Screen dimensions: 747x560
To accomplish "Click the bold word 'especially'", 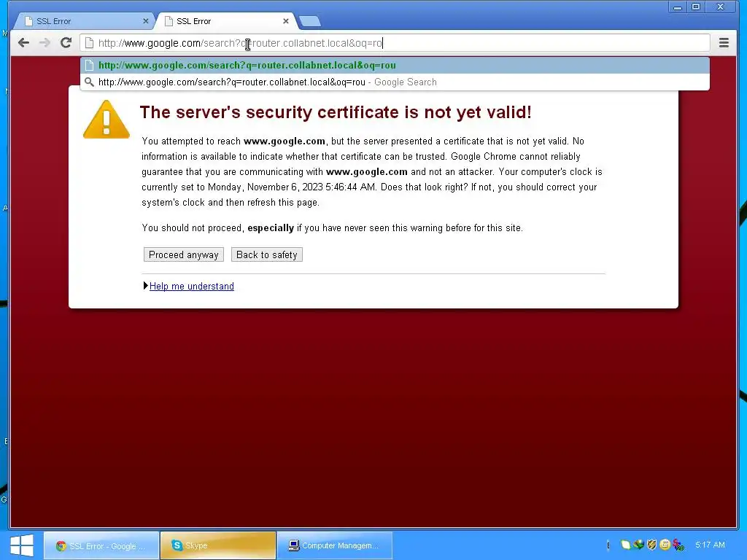I will (271, 228).
